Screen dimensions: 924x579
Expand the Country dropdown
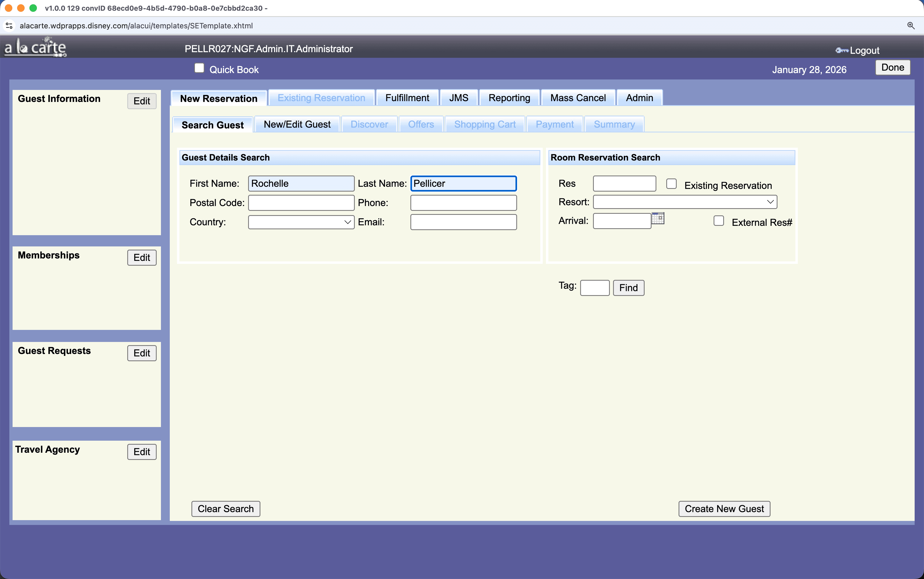point(301,222)
